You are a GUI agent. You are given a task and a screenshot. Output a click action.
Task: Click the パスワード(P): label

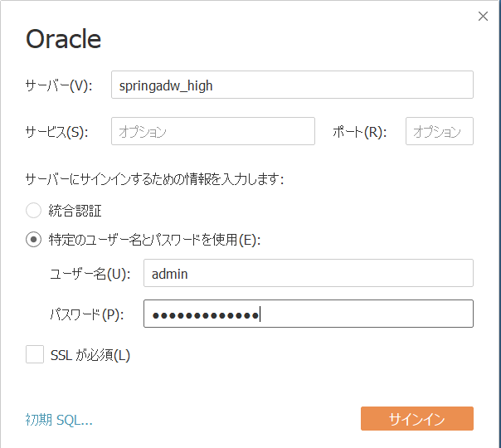click(x=87, y=314)
